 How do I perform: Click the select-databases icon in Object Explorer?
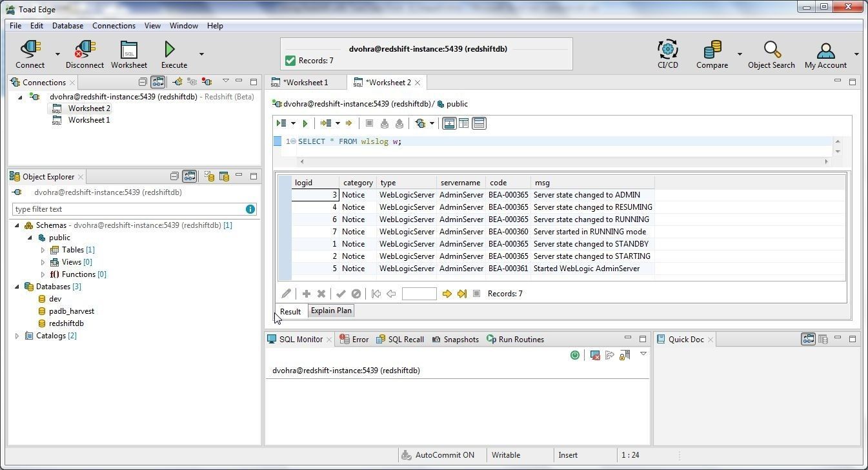point(209,176)
